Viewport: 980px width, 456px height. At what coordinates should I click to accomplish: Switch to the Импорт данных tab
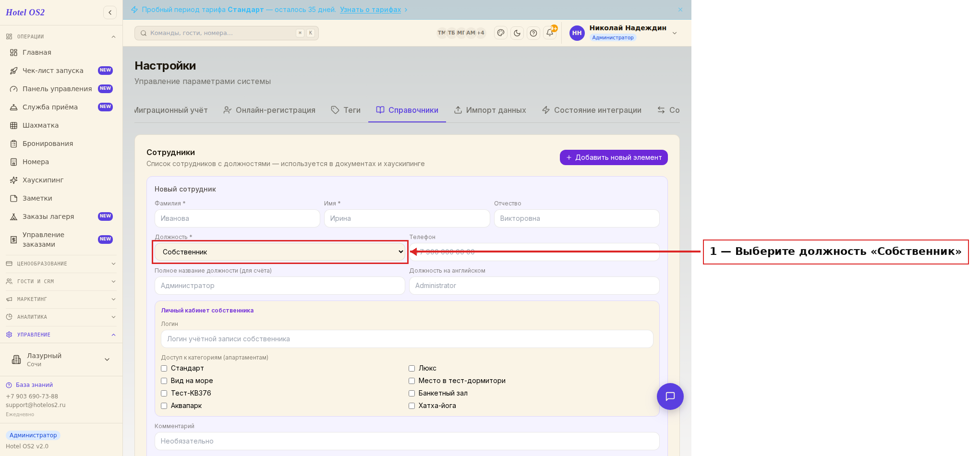490,110
